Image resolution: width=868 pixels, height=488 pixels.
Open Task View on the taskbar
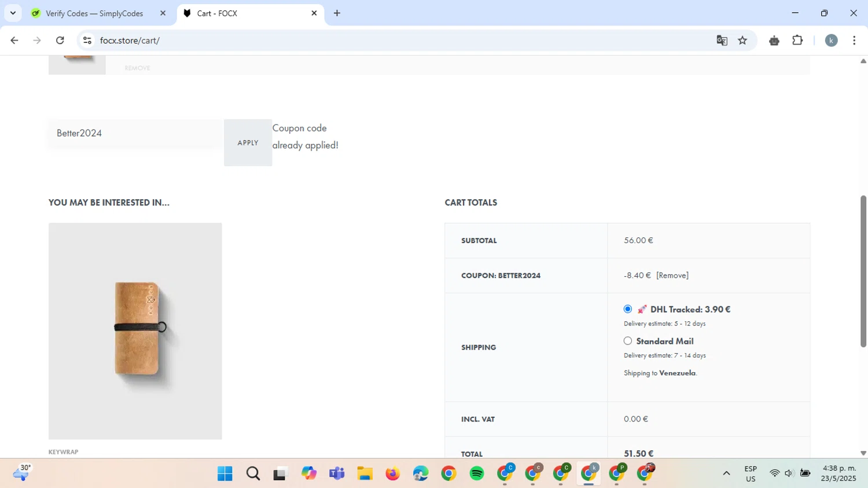point(281,474)
